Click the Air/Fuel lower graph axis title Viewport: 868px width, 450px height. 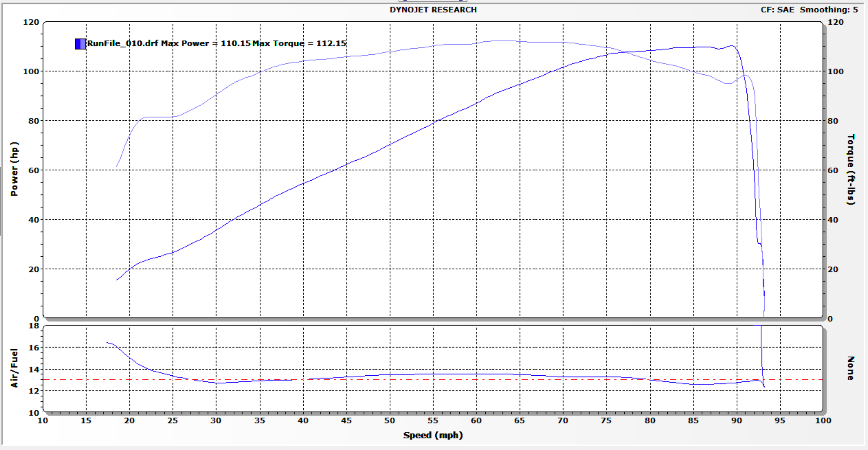pos(14,368)
